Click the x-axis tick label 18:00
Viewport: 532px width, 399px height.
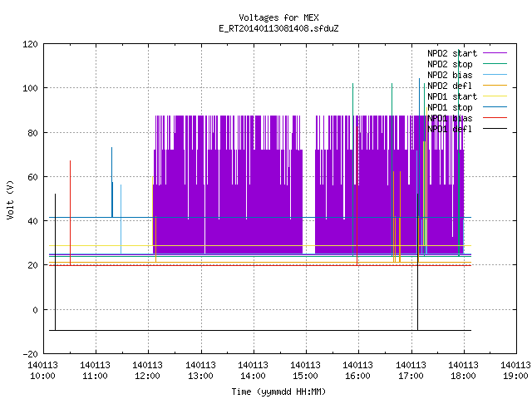click(464, 377)
